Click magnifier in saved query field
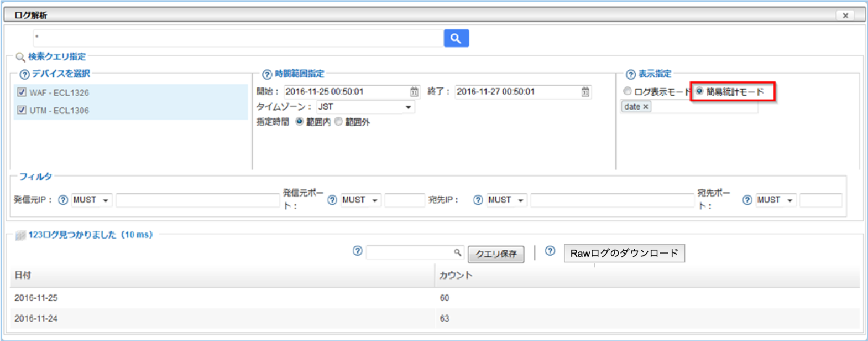868x341 pixels. click(457, 252)
